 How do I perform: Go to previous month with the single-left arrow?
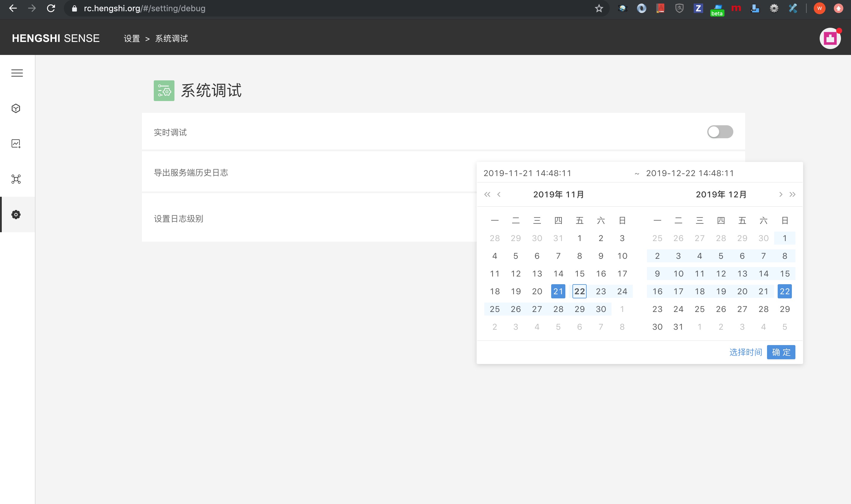(x=499, y=194)
